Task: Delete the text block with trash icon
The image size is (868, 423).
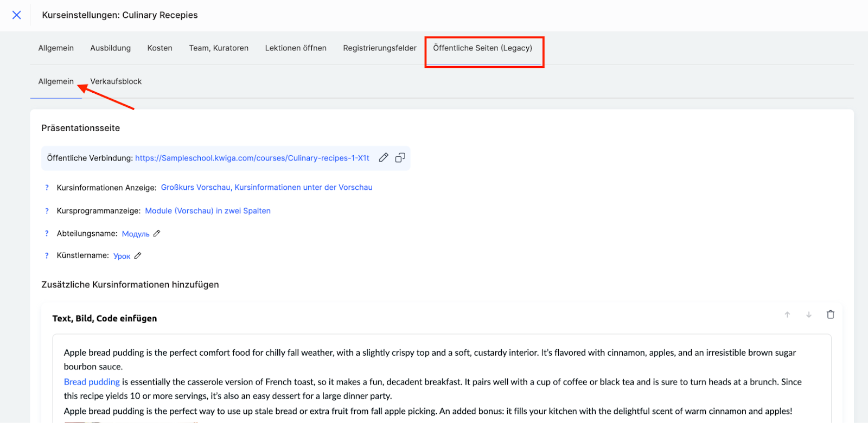Action: 830,315
